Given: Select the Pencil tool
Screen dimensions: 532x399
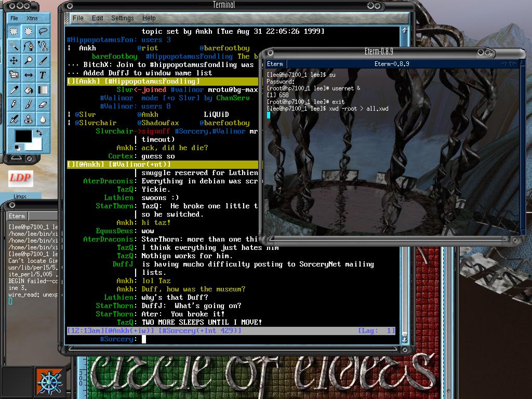Looking at the screenshot, I should tap(14, 104).
